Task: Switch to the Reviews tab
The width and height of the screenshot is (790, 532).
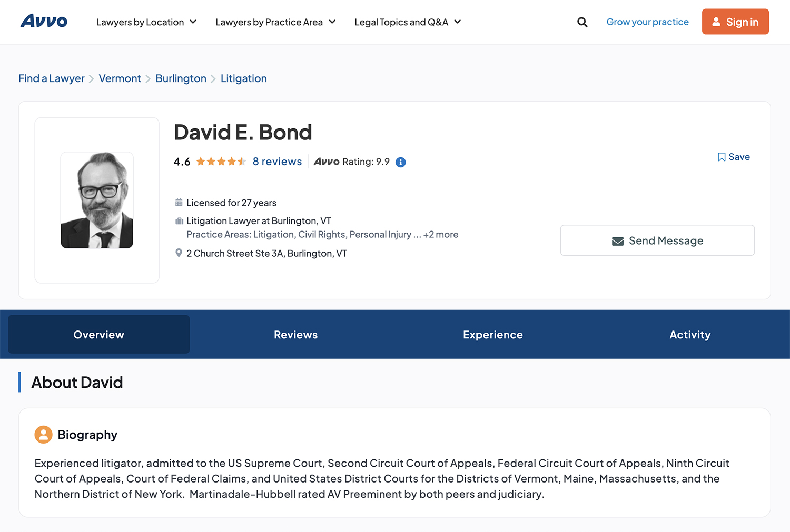Action: [x=295, y=335]
